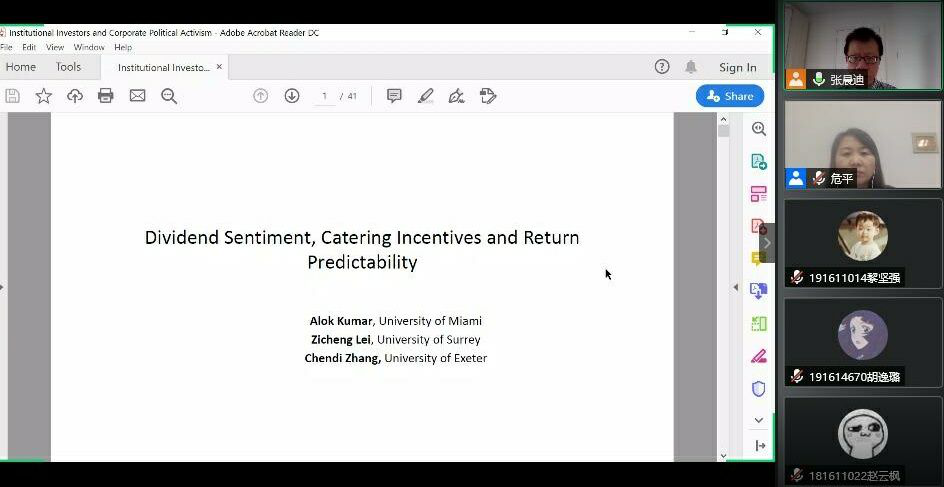Click the Protect shield icon in sidebar
Viewport: 944px width, 487px height.
pos(758,388)
